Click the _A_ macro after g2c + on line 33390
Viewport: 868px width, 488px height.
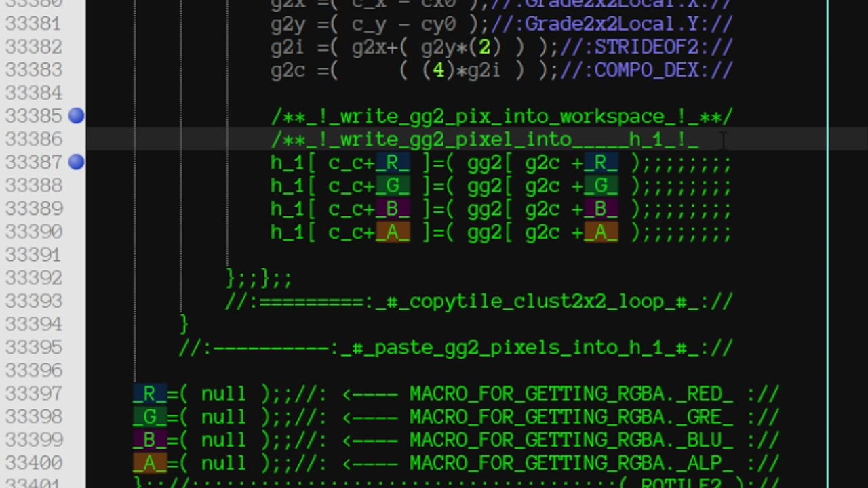tap(601, 232)
